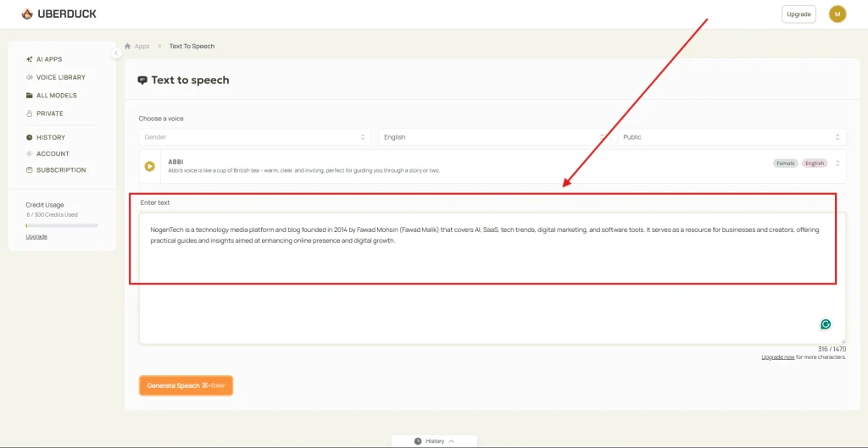The height and width of the screenshot is (448, 868).
Task: Click the Grammarly icon in text box
Action: (x=826, y=324)
